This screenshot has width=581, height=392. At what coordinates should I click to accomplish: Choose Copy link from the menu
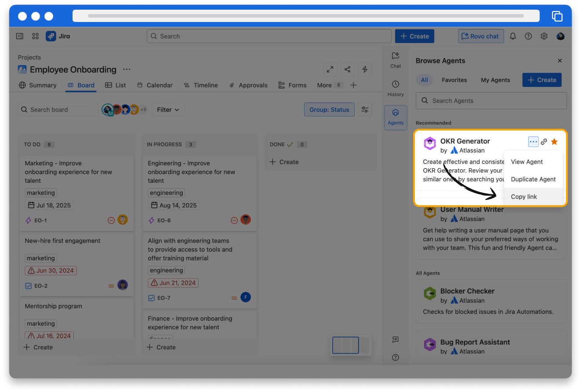click(533, 197)
